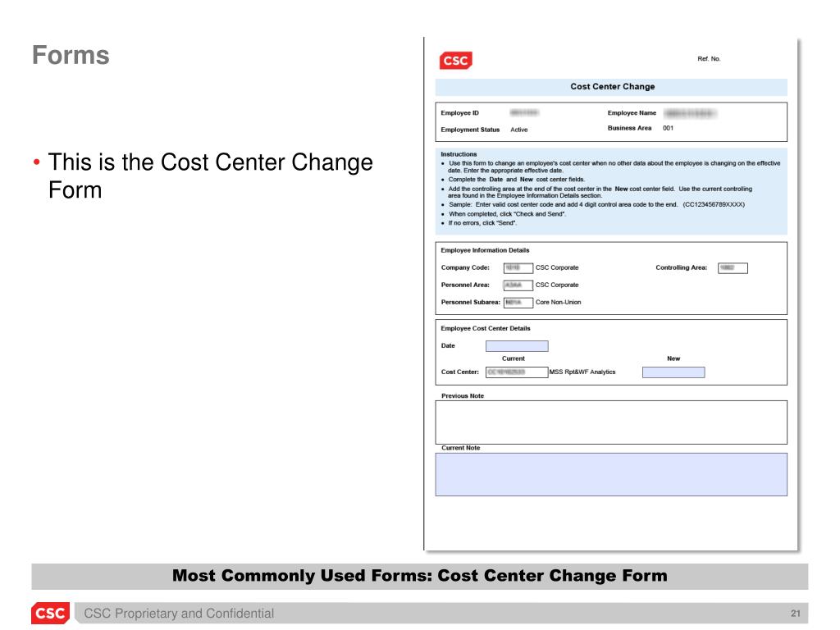
Task: Click the 'Employee ID' label
Action: [459, 113]
